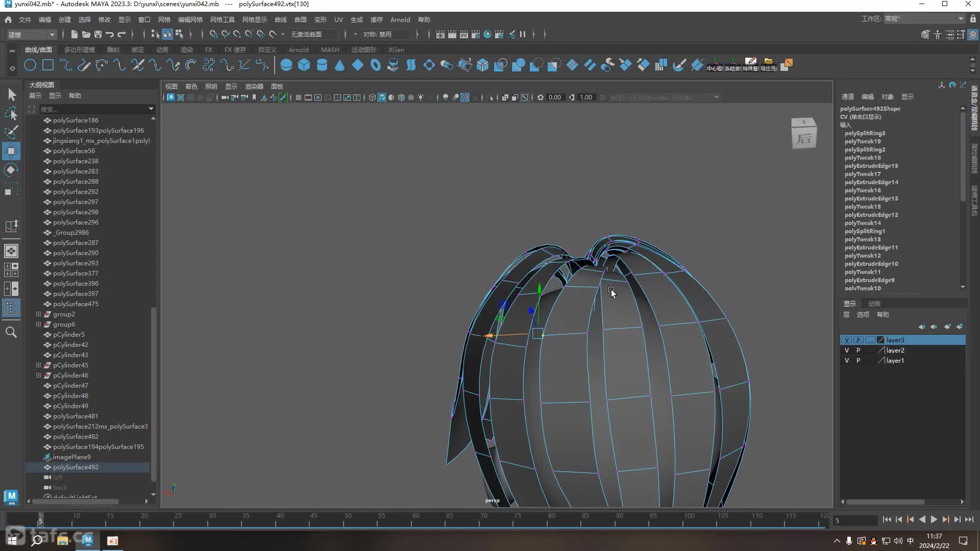This screenshot has width=980, height=551.
Task: Expand the group2 node
Action: [38, 314]
